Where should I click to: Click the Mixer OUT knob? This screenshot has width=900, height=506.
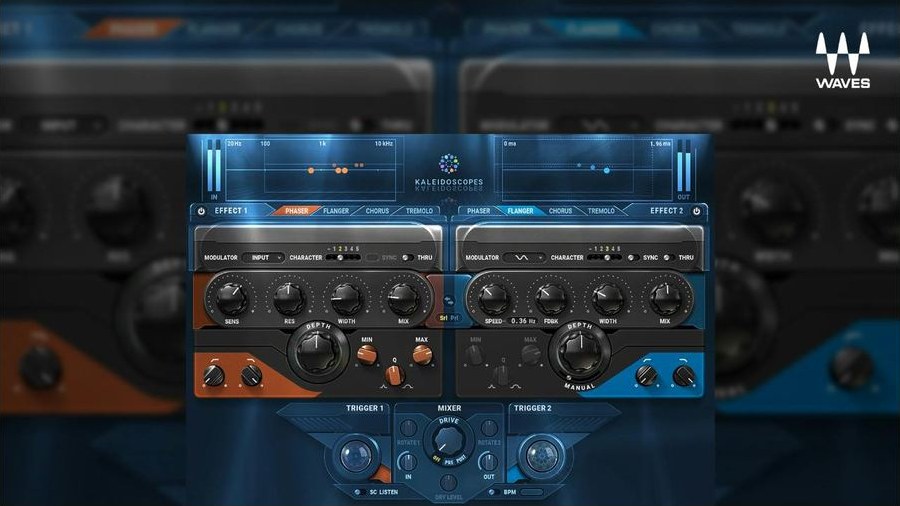(488, 462)
